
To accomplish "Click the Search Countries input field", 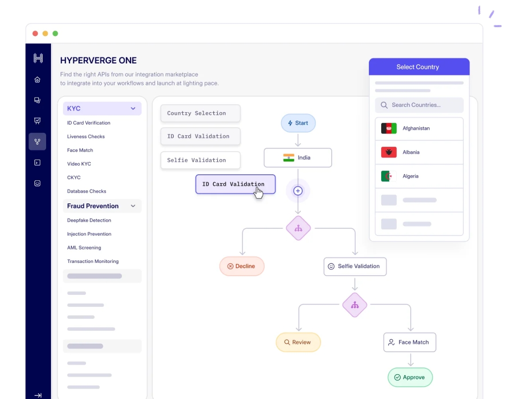I will [419, 105].
